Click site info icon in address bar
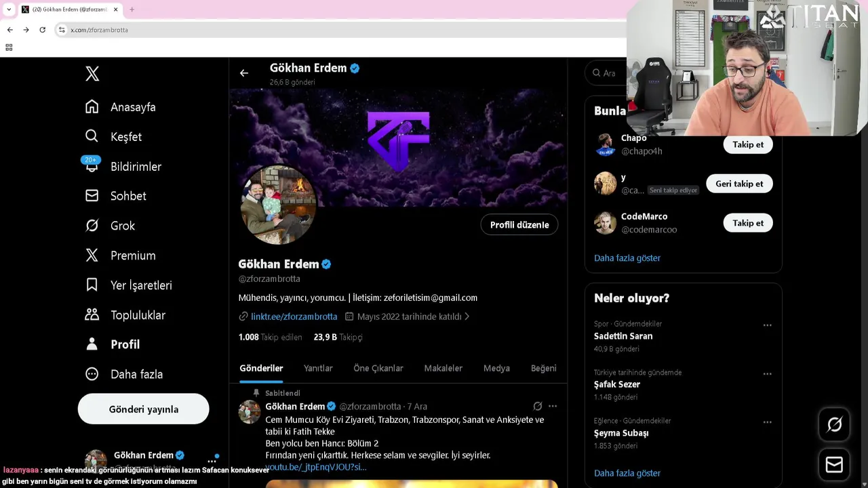 pos(62,30)
